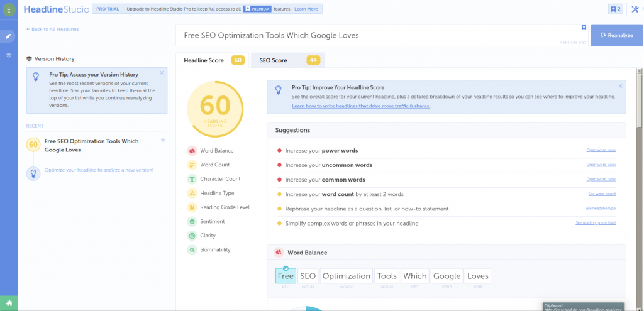Open word bank for power words suggestion
644x311 pixels.
tap(601, 150)
